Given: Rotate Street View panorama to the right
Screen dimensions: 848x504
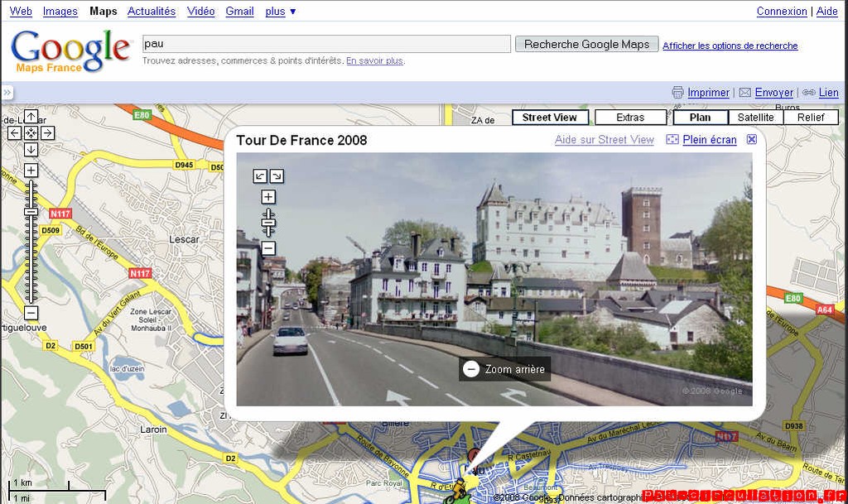Looking at the screenshot, I should [277, 175].
